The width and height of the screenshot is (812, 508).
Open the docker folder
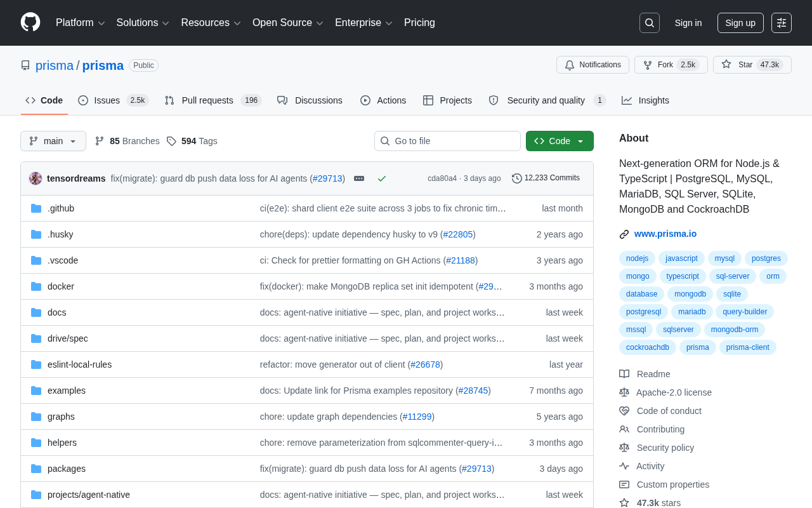point(61,286)
